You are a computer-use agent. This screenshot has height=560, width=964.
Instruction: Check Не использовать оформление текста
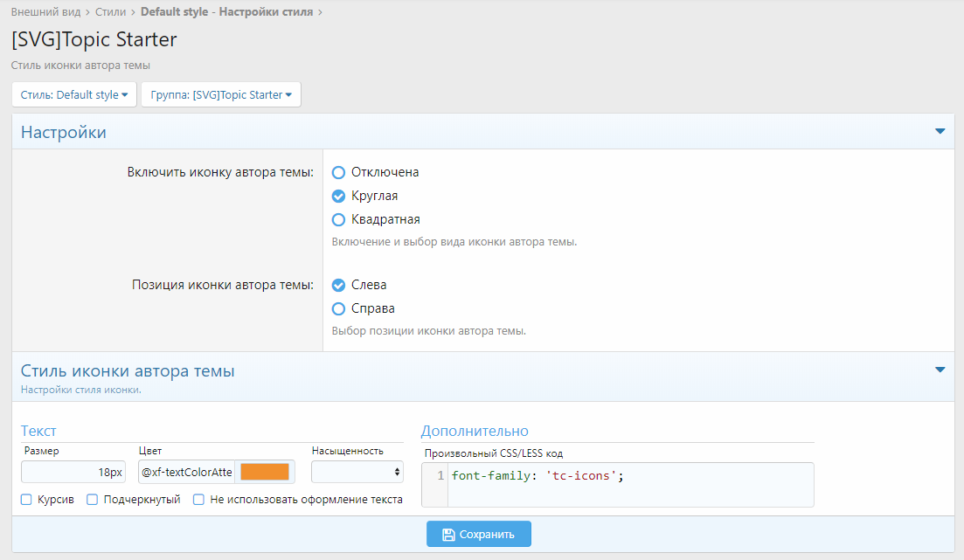(198, 499)
